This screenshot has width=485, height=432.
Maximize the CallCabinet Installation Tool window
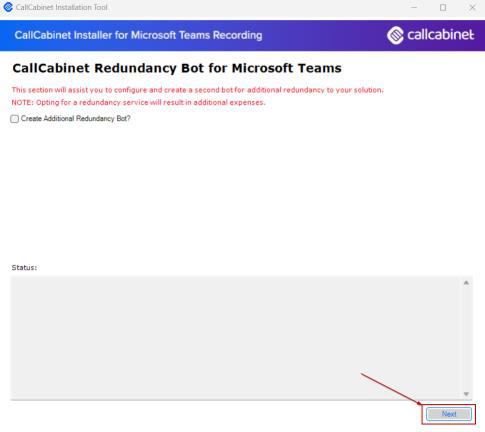pos(443,7)
